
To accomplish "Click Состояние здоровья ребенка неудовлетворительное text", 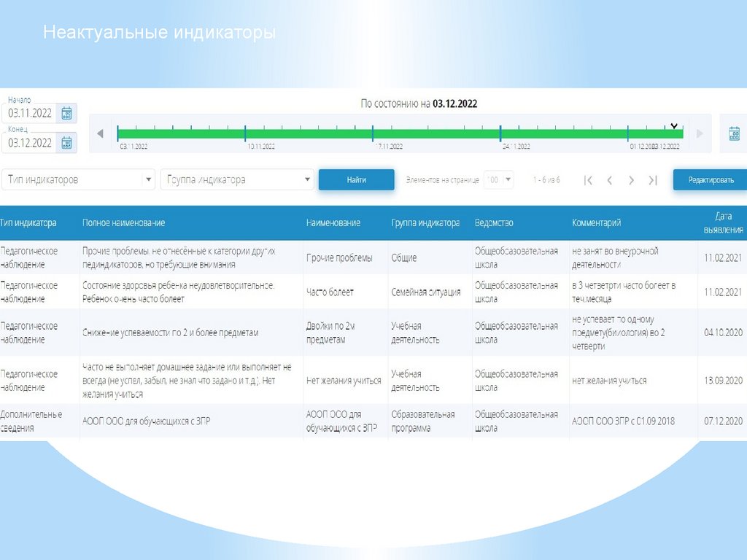I will pos(178,292).
